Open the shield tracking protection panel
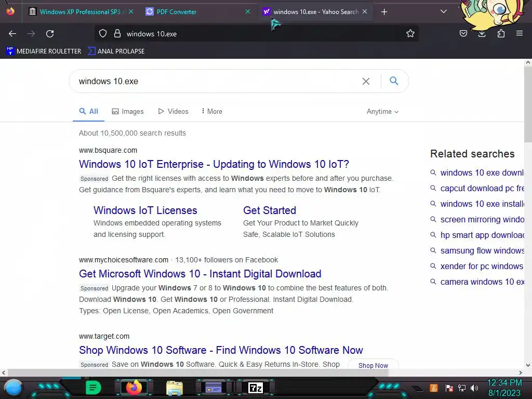This screenshot has width=532, height=399. point(103,34)
